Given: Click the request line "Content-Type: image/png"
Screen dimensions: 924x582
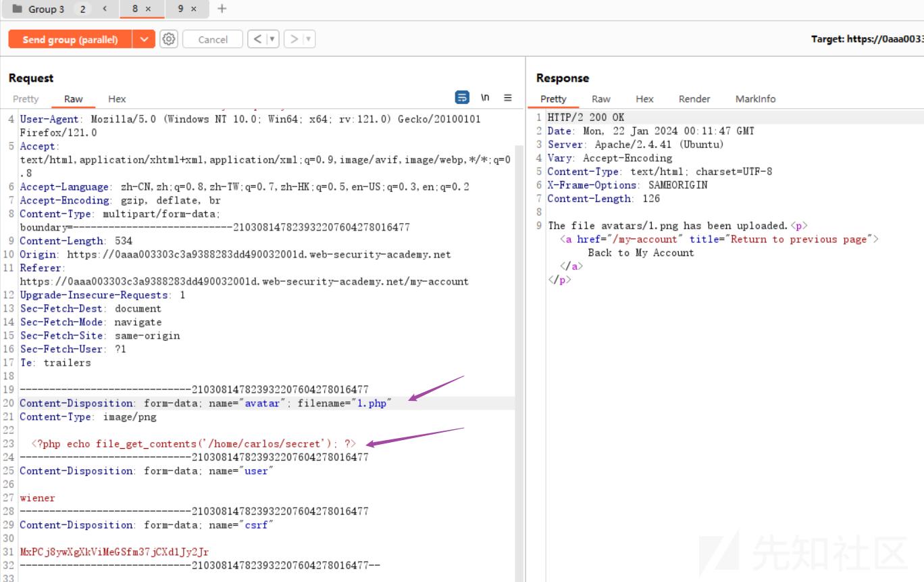Looking at the screenshot, I should click(88, 416).
